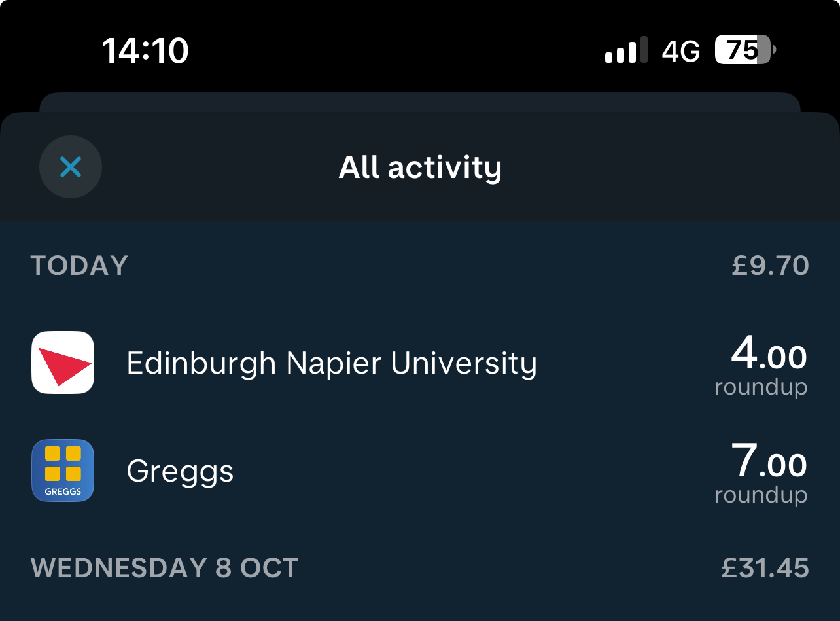Tap the 7.00 amount for Greggs

coord(769,463)
